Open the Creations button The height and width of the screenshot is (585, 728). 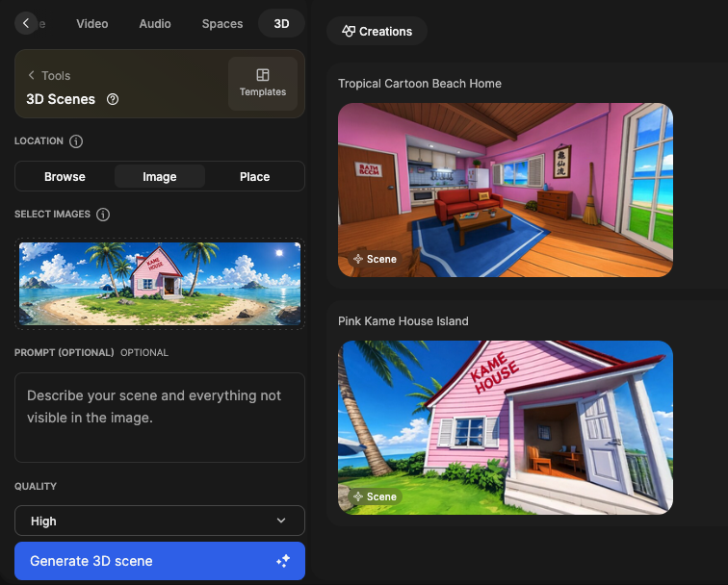[x=377, y=31]
